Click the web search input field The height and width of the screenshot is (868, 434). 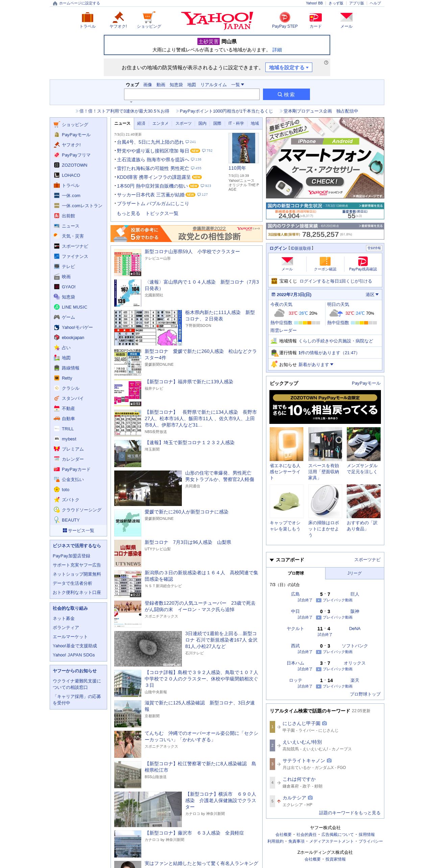tap(192, 94)
